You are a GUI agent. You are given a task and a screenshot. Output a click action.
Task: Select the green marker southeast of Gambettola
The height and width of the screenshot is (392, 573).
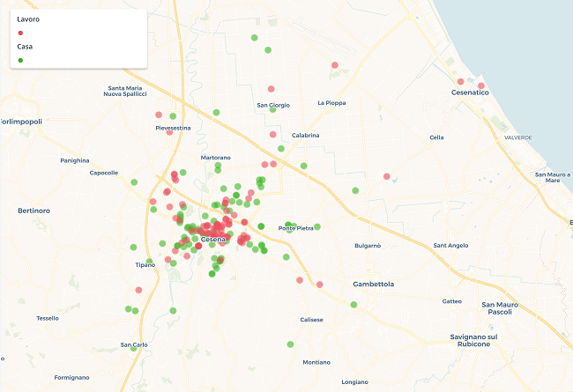[353, 305]
